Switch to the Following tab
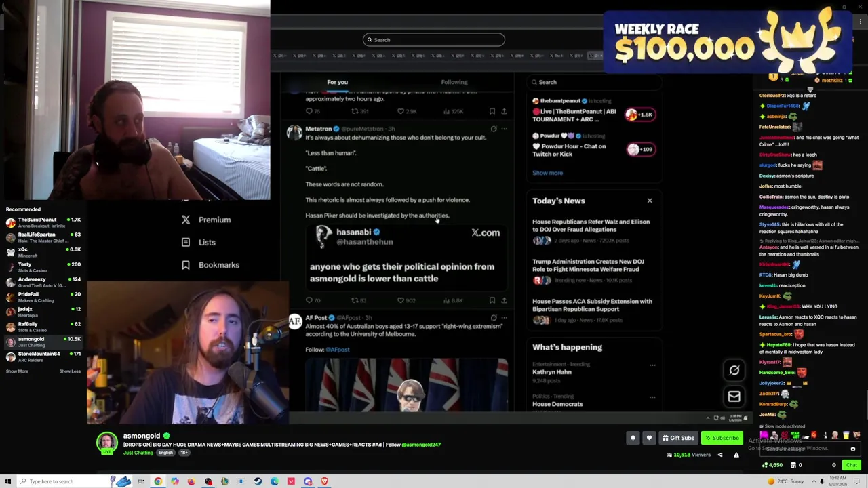 point(454,82)
